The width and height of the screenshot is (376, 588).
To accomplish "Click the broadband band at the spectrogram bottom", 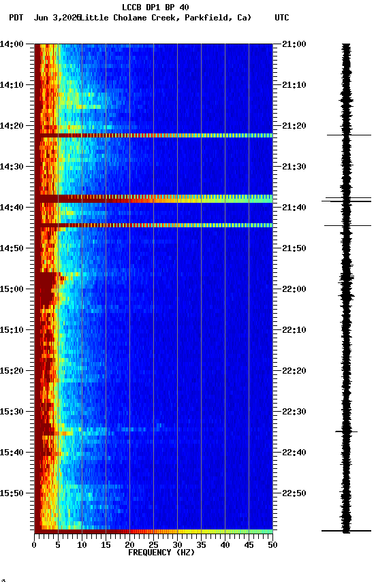I will tap(153, 532).
